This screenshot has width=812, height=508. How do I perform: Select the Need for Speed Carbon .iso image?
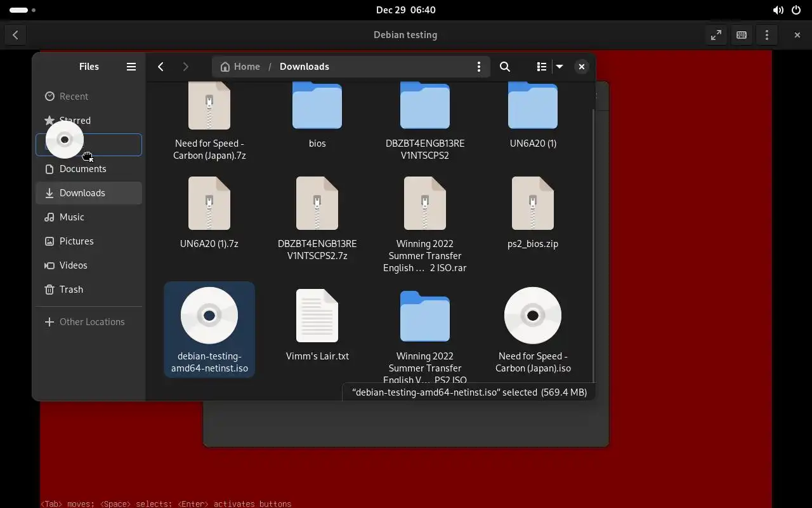[533, 330]
